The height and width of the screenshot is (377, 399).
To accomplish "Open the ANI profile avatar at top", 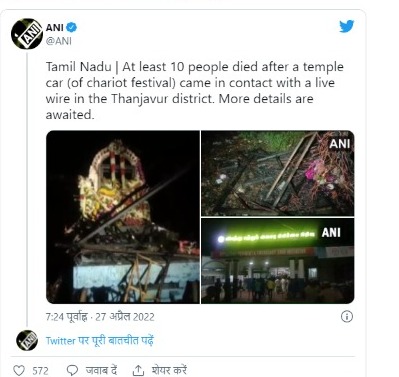I will (27, 34).
